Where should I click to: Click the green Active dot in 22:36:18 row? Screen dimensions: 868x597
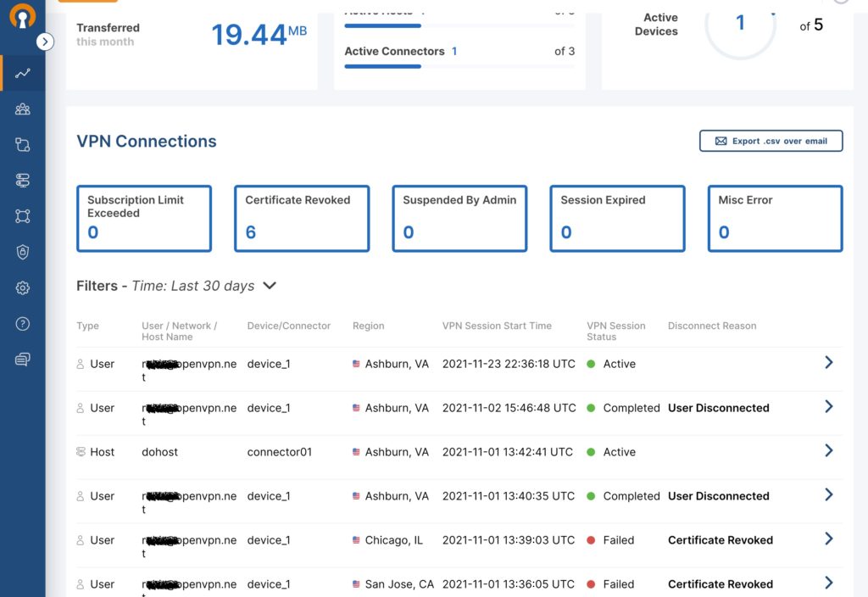coord(591,364)
